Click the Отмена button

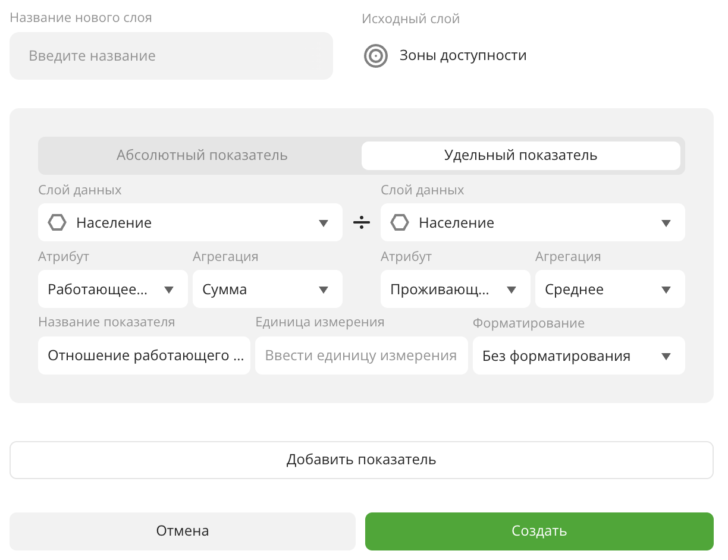click(x=182, y=531)
